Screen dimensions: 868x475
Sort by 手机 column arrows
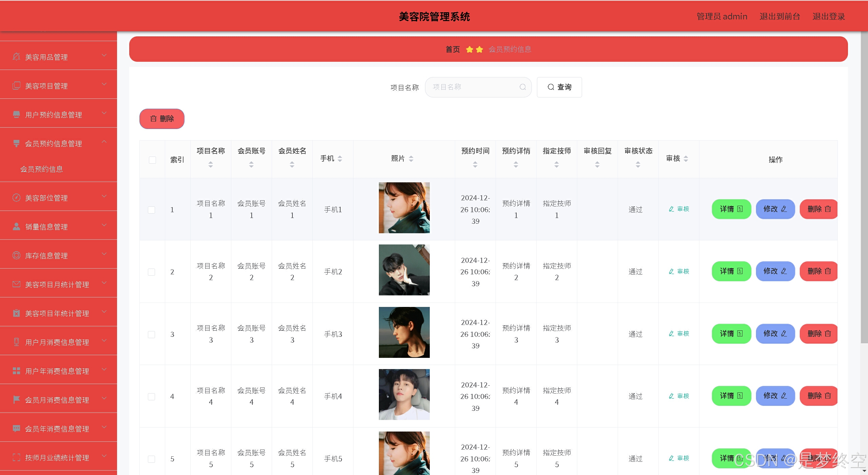coord(340,159)
